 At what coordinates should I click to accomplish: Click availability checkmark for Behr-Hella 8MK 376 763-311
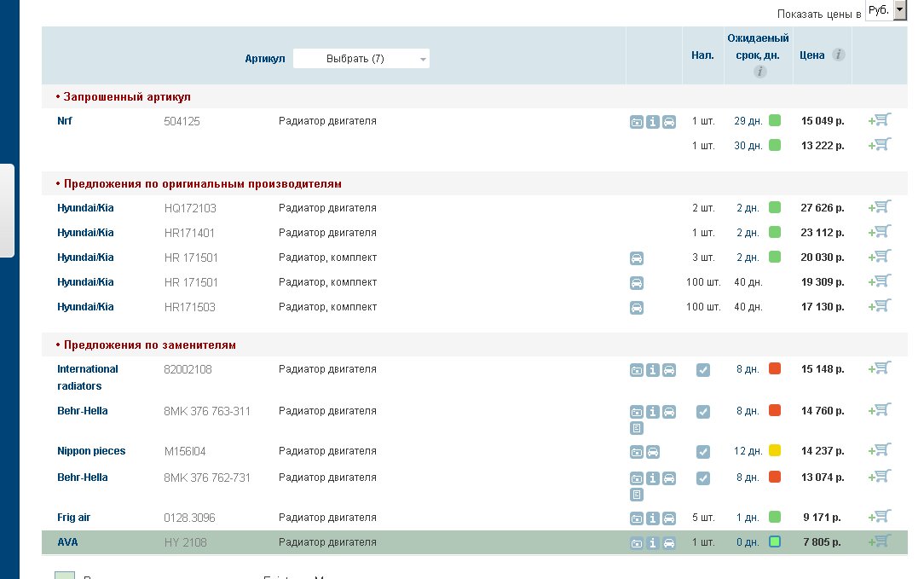coord(703,412)
